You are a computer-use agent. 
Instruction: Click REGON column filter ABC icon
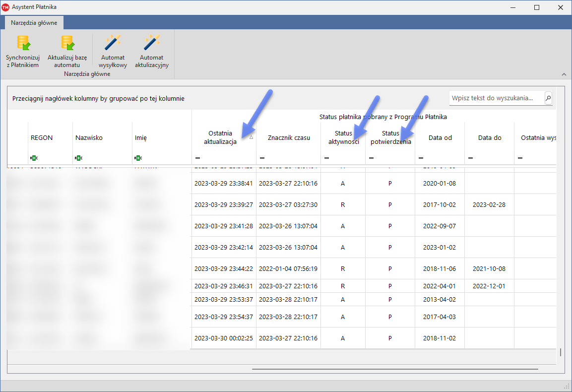34,158
